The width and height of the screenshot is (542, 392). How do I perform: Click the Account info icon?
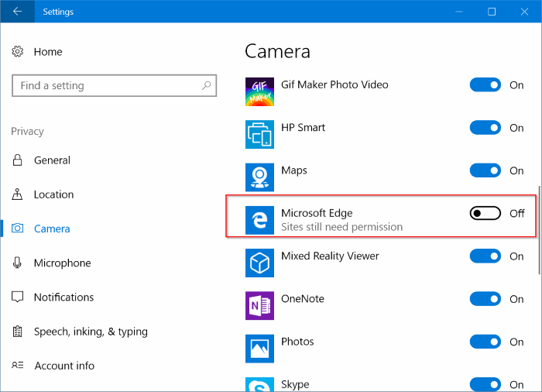[17, 365]
